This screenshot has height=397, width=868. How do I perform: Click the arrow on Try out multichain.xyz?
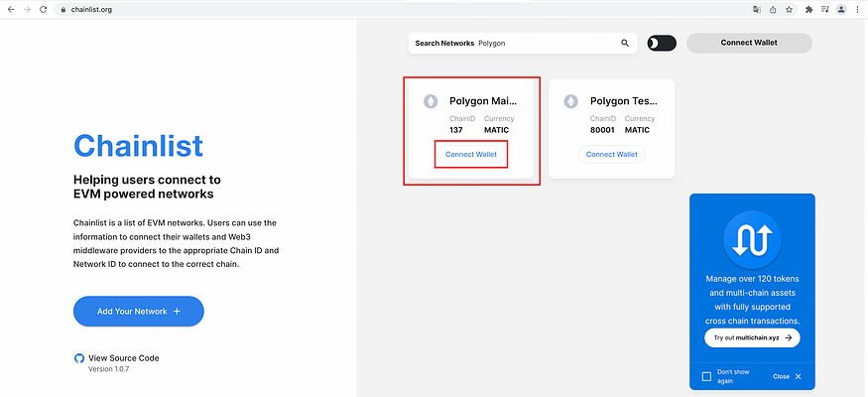tap(789, 337)
